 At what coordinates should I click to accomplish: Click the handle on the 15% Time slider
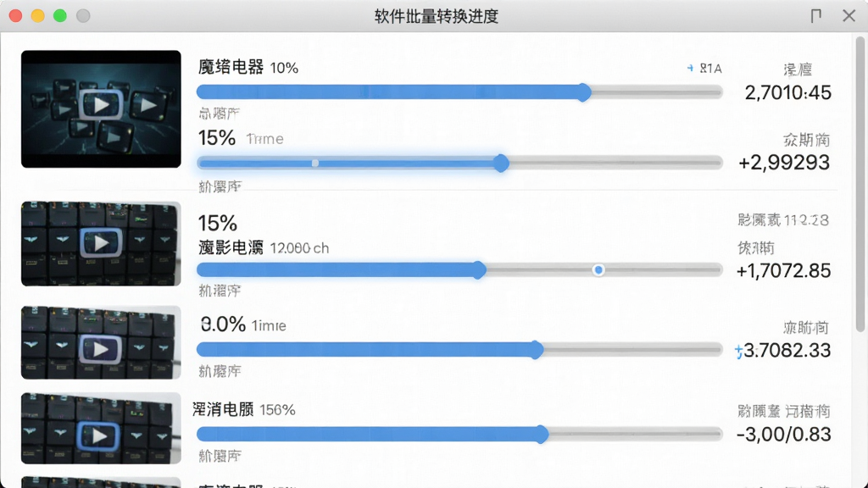tap(501, 164)
